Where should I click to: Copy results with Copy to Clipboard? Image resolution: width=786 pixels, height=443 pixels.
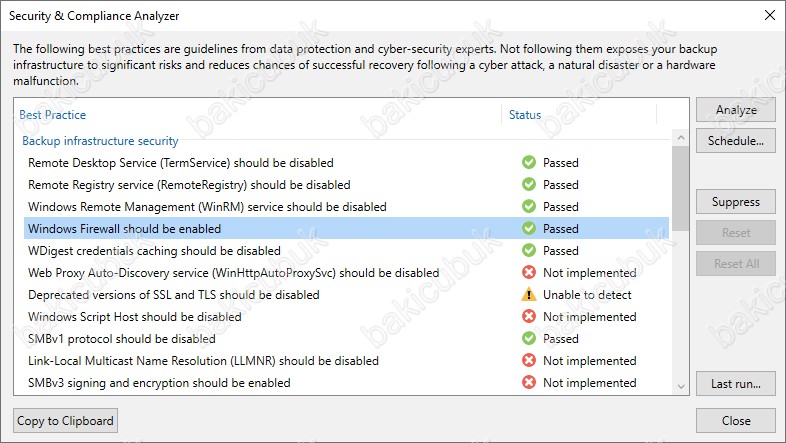click(x=66, y=421)
